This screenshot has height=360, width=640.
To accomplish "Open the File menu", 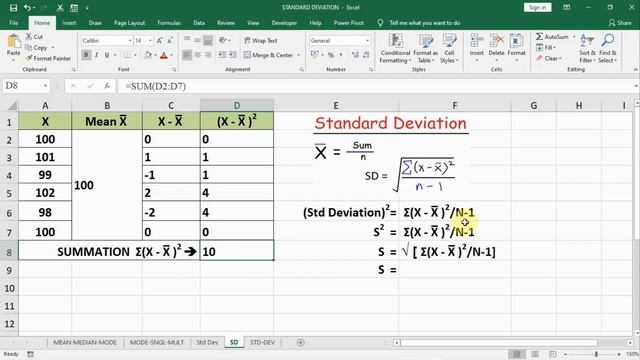I will tap(13, 23).
